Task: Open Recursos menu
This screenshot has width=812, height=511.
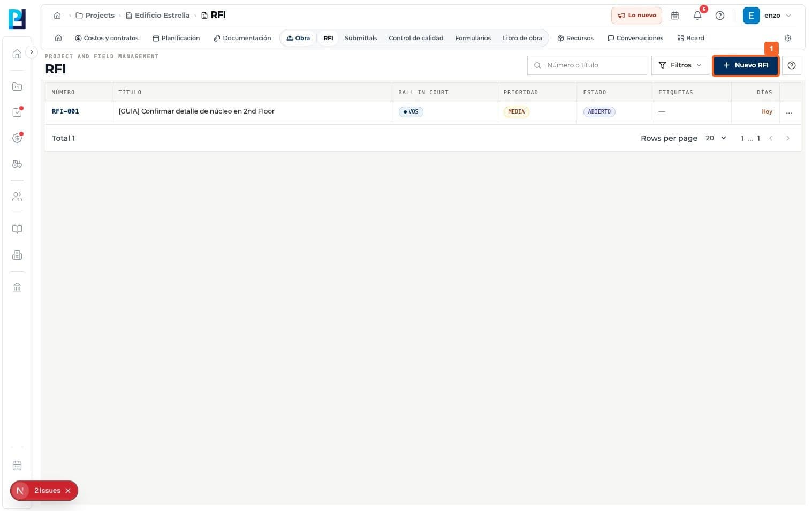Action: (575, 38)
